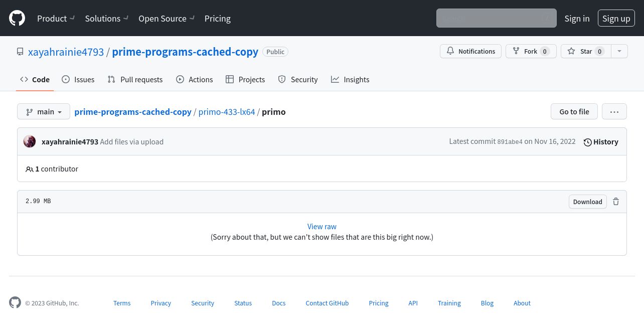The height and width of the screenshot is (333, 644).
Task: Fork this repository
Action: click(x=531, y=51)
